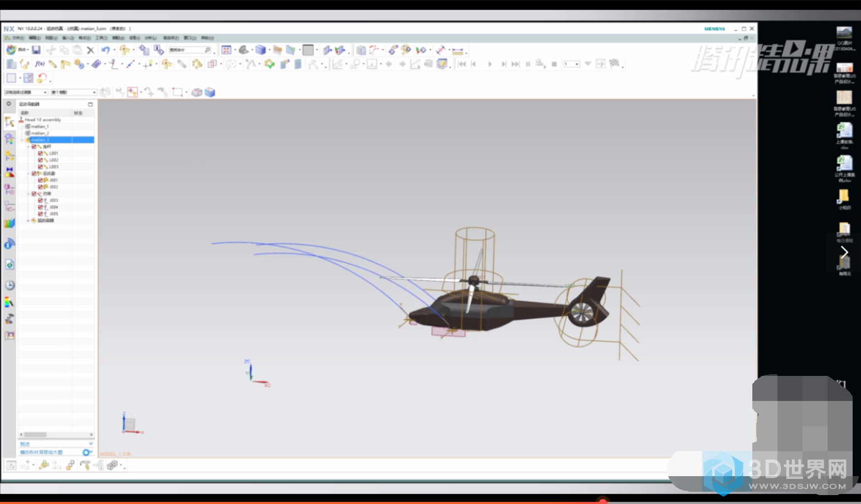Collapse the links group above L001
861x504 pixels.
[28, 146]
